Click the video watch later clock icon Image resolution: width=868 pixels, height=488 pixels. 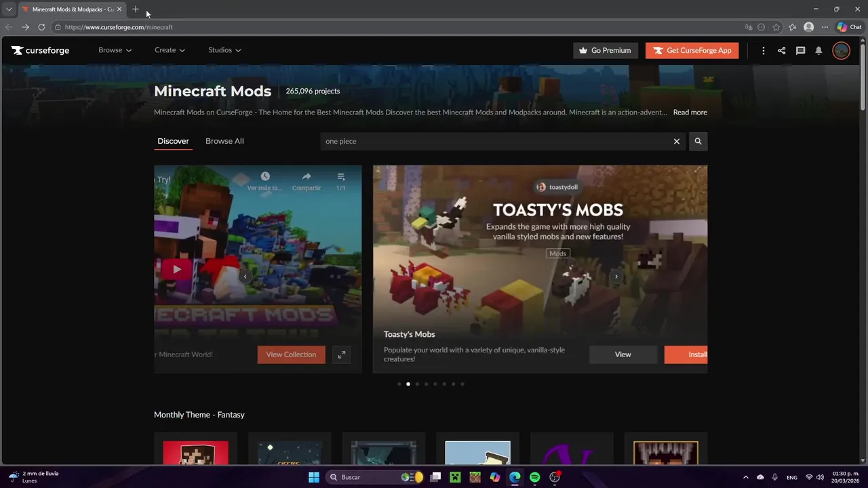coord(265,177)
